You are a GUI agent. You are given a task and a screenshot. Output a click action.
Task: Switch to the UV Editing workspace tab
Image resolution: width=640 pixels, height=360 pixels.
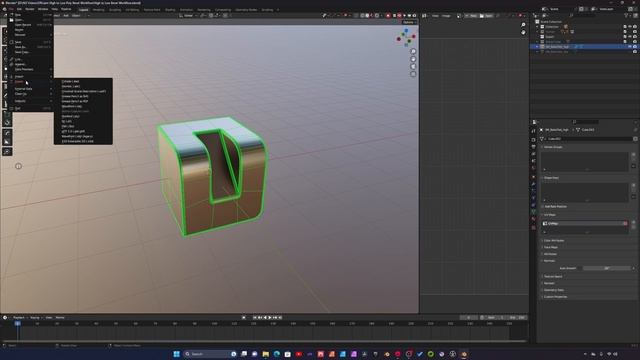[x=132, y=9]
